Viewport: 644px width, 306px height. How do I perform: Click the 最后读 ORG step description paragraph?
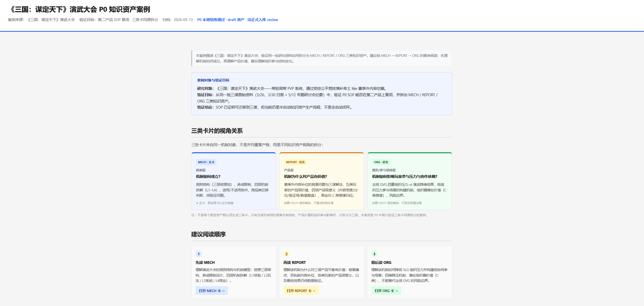coord(409,275)
